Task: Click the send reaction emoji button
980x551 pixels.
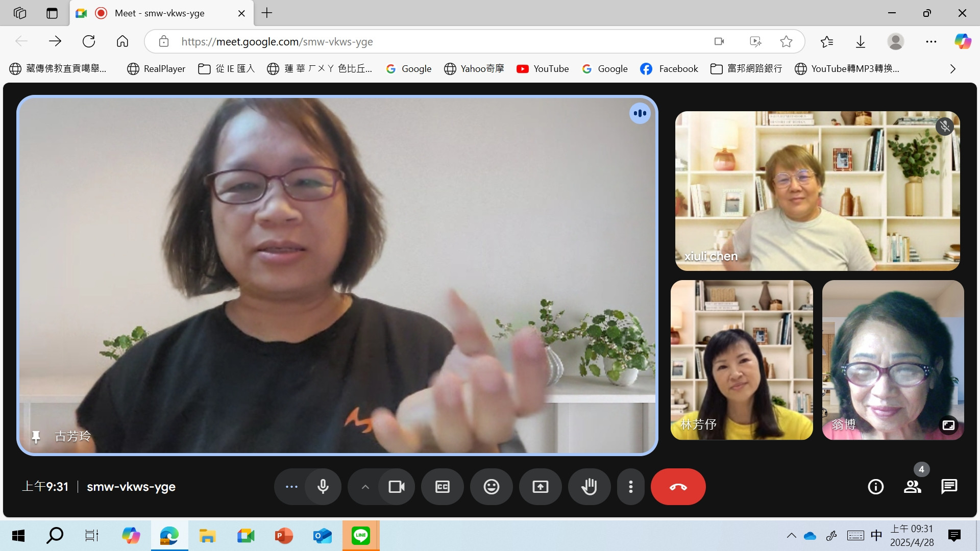Action: [491, 487]
